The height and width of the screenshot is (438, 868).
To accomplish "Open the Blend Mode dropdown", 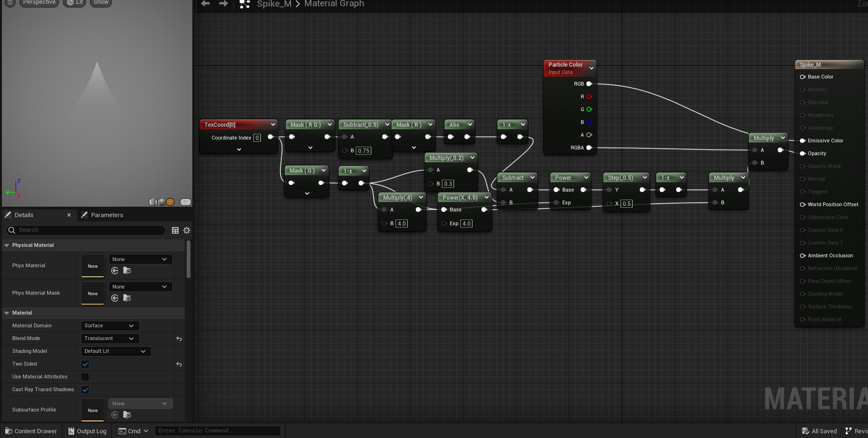I will pyautogui.click(x=110, y=339).
